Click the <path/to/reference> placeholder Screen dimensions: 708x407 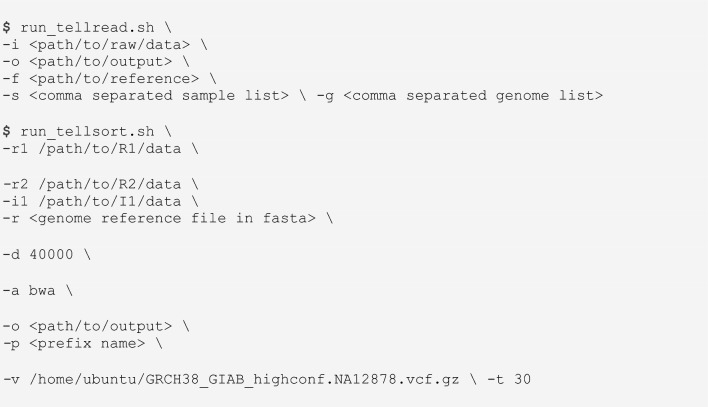(x=114, y=79)
